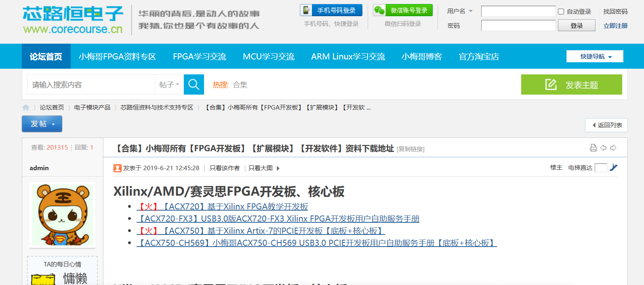The image size is (644, 285).
Task: Open the 帖子 search type dropdown
Action: coord(169,84)
